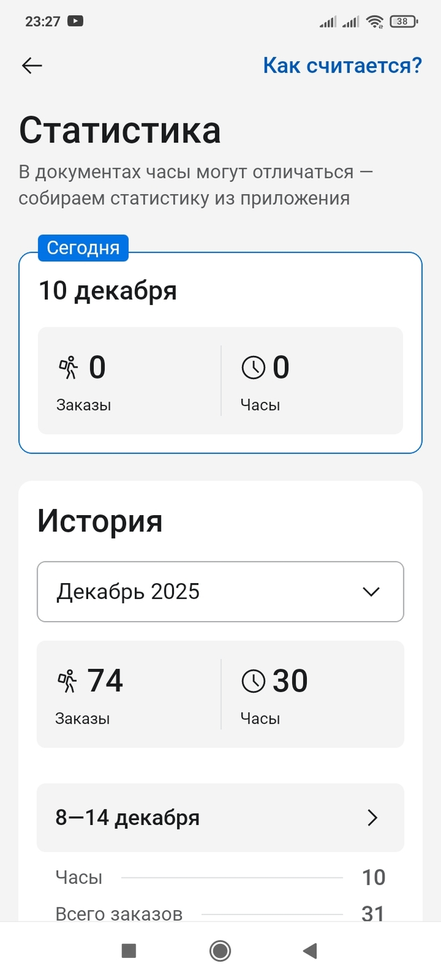Tap the chevron next to 8—14 декабря

pyautogui.click(x=372, y=818)
